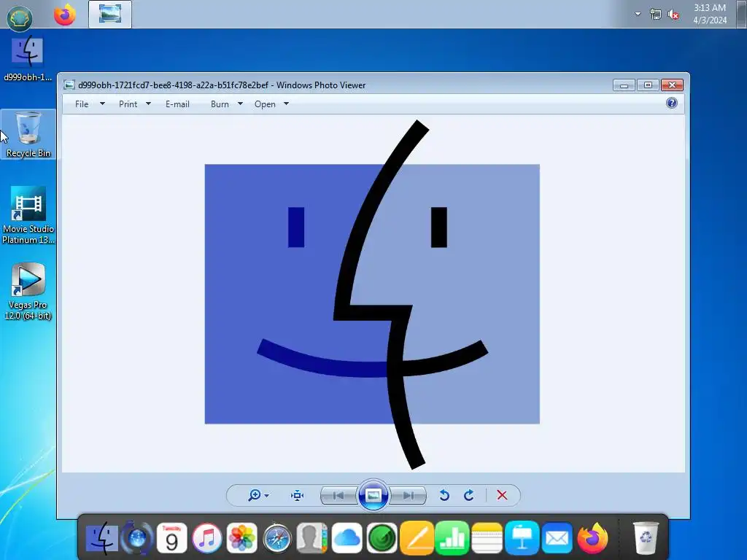Click the displayed Finder face image
This screenshot has width=747, height=560.
[372, 295]
